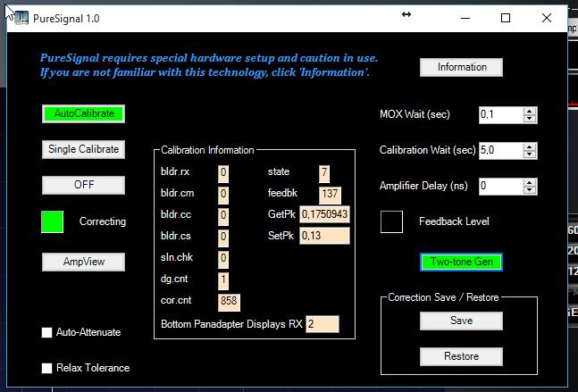
Task: Click the PureSignal caution notice text
Action: coord(209,65)
